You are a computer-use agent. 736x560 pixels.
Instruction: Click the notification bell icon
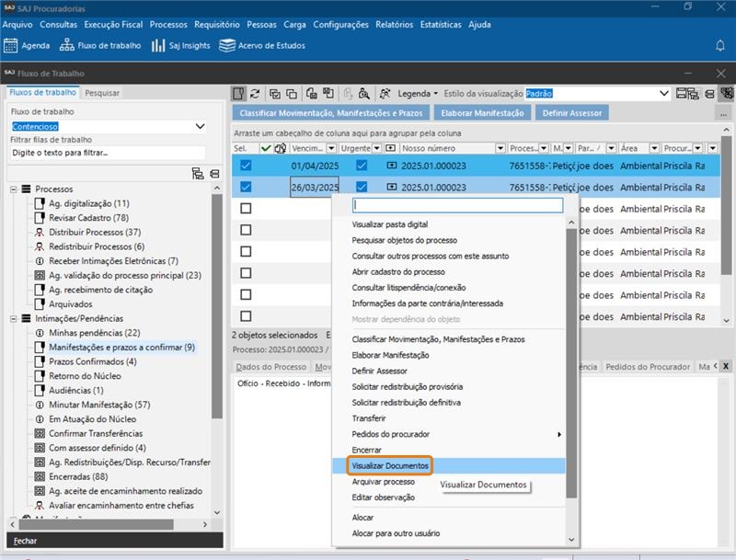pos(720,45)
